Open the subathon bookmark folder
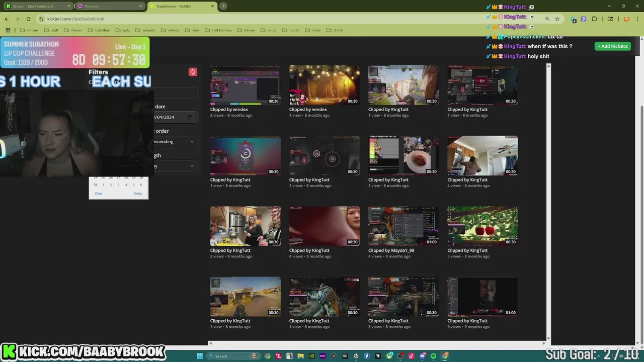 point(99,30)
